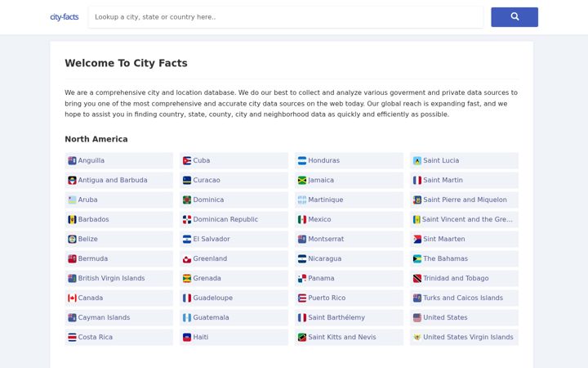This screenshot has height=368, width=588.
Task: Click the Welcome To City Facts heading
Action: click(126, 63)
